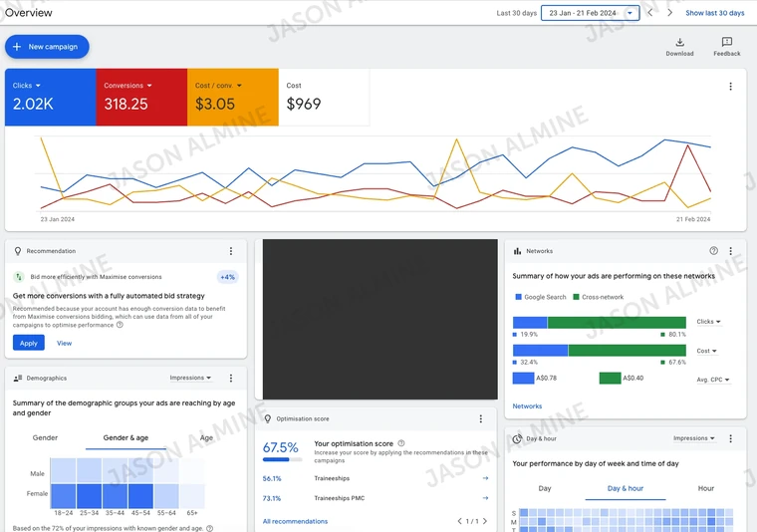Select Female 45-54 heatmap cell

pos(140,496)
